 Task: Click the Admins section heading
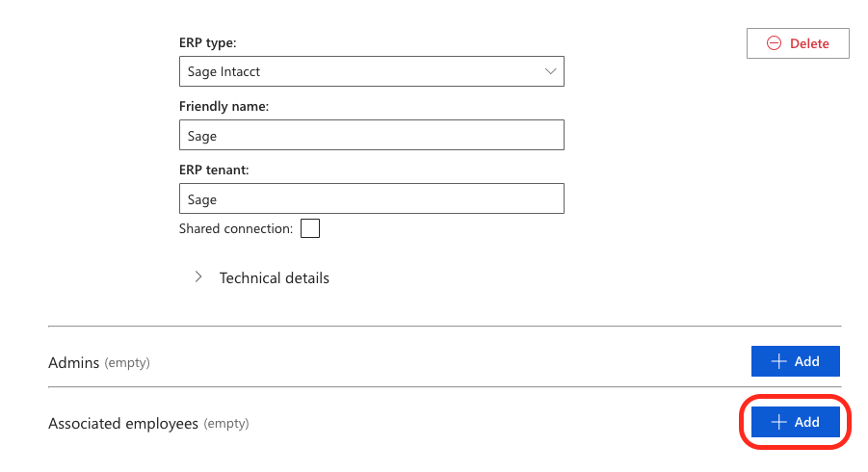pyautogui.click(x=73, y=362)
